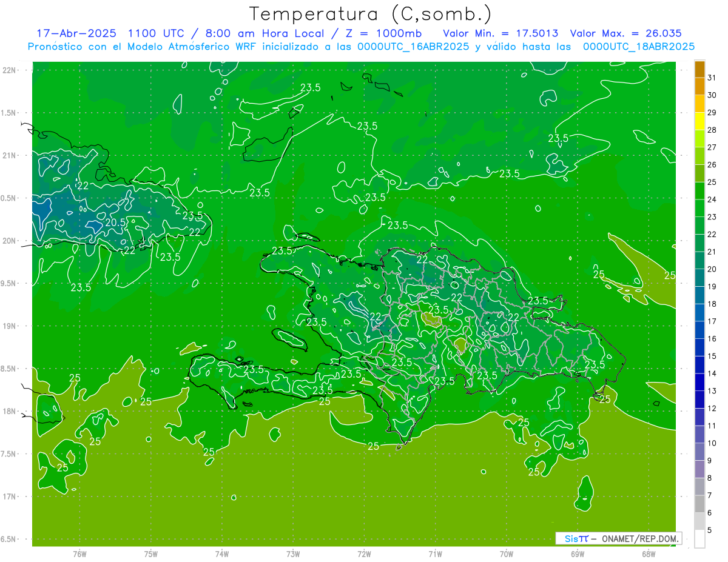Click the mauve legend swatch between 8 and 9
728x562 pixels.
[699, 469]
